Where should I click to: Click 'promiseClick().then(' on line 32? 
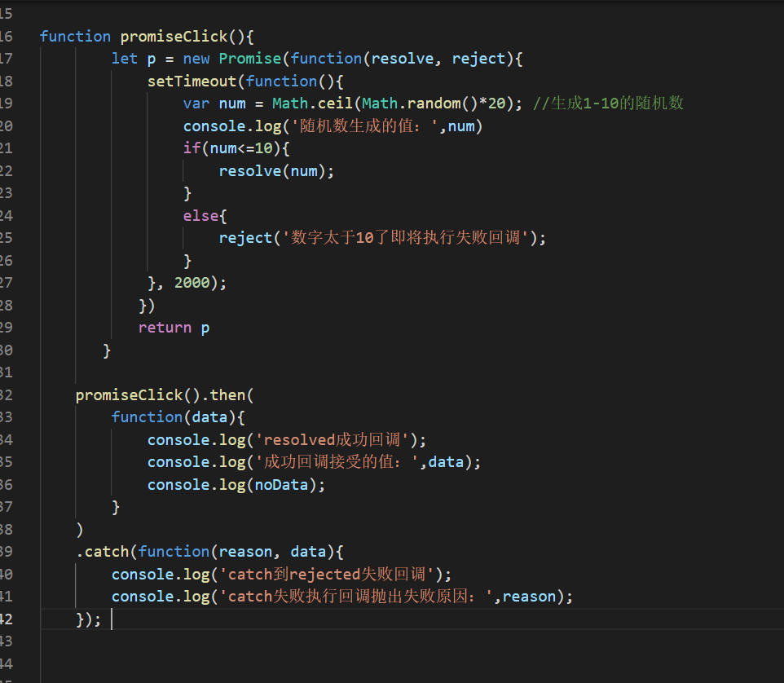(x=165, y=395)
